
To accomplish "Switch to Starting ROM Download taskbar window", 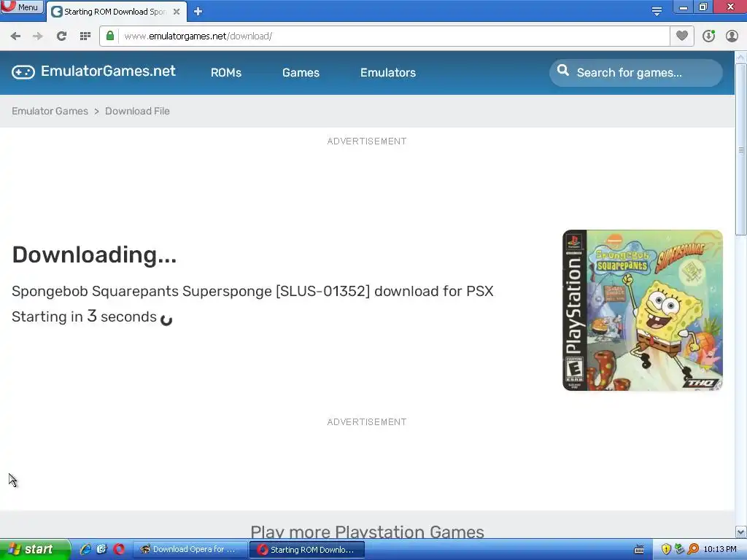I will click(x=307, y=549).
